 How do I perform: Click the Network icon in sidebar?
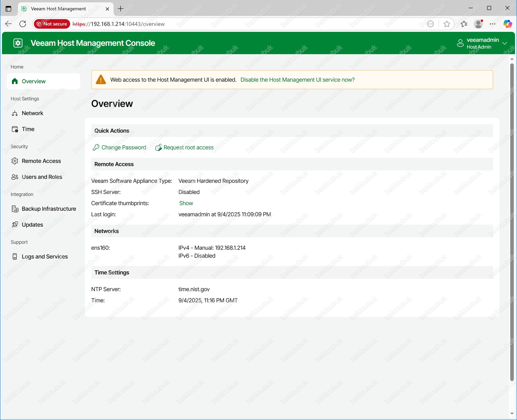click(x=15, y=113)
